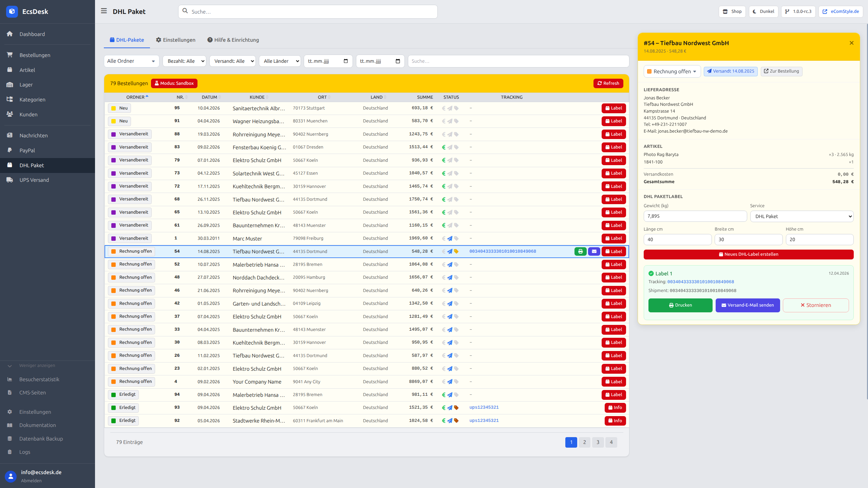Open Lager in the sidebar
Screen dimensions: 868x488
click(48, 84)
